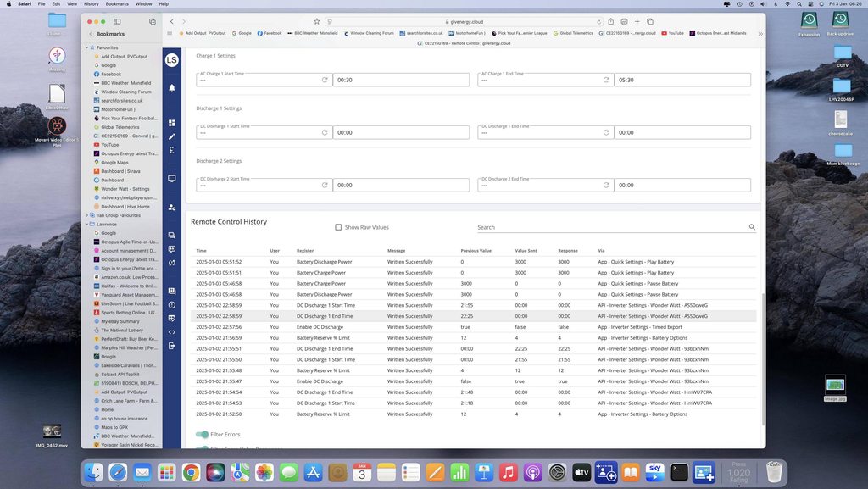Open the Octopus Energy latest bookmark in sidebar

pos(129,153)
